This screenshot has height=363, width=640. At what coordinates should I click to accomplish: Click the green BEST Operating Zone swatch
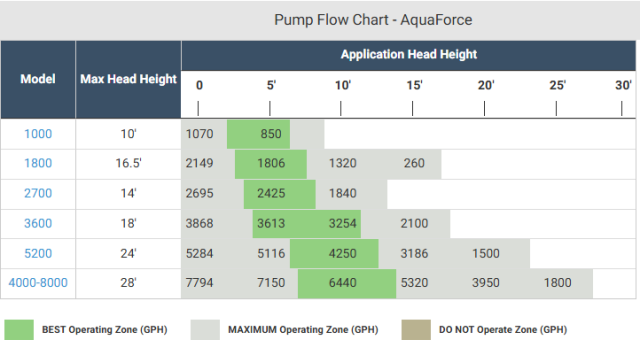tap(19, 330)
